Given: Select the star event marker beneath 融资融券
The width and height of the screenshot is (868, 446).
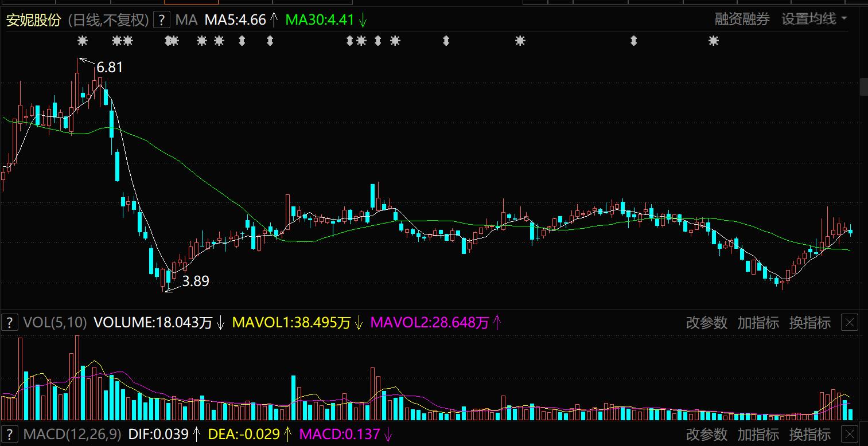Looking at the screenshot, I should pos(714,41).
